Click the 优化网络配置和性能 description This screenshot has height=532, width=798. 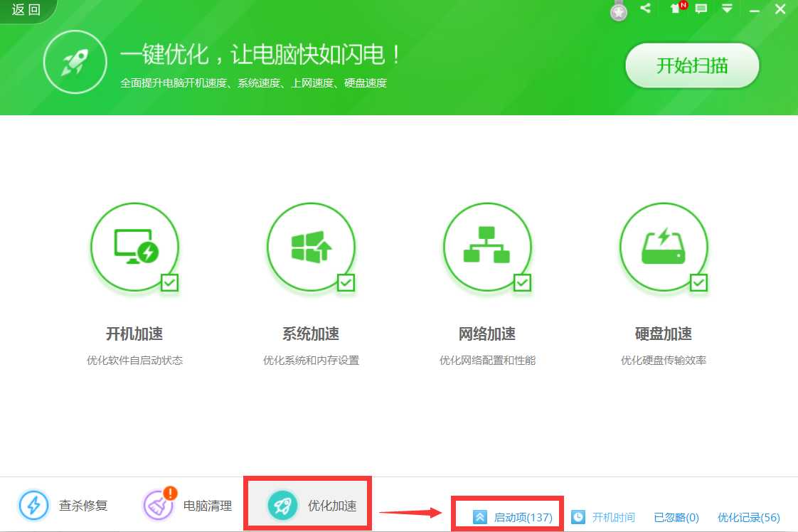(487, 361)
